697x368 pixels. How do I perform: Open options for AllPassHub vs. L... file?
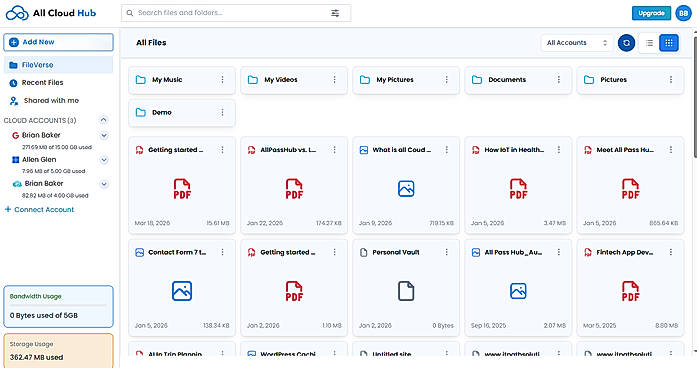pos(334,150)
